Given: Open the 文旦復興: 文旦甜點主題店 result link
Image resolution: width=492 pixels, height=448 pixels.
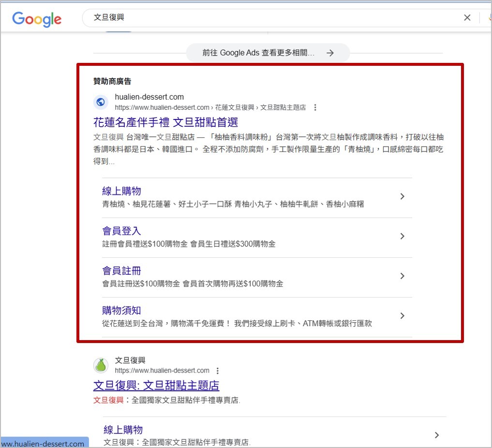Looking at the screenshot, I should [x=156, y=386].
